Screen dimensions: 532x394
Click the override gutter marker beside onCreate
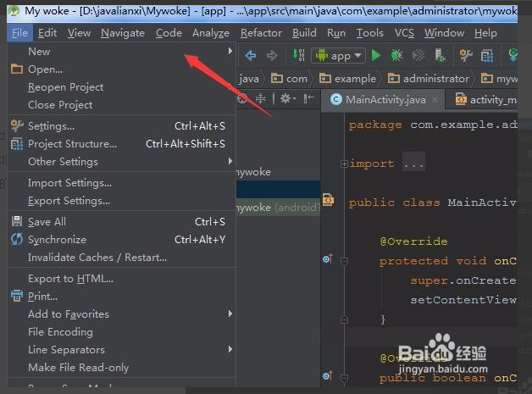pyautogui.click(x=328, y=259)
